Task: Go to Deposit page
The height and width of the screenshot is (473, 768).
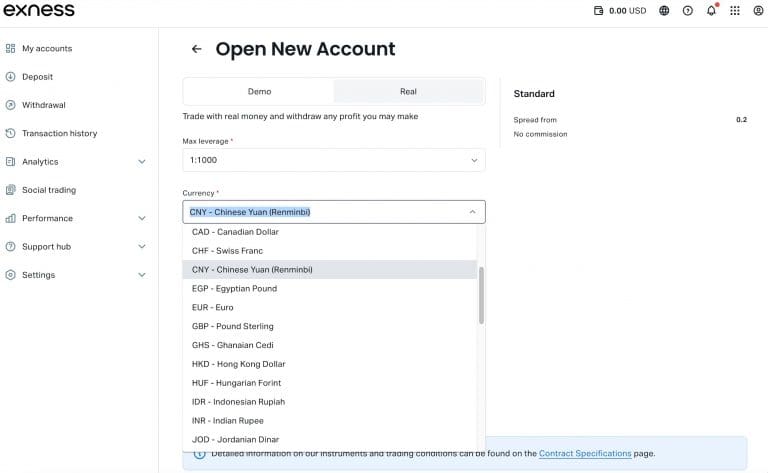Action: pos(37,77)
